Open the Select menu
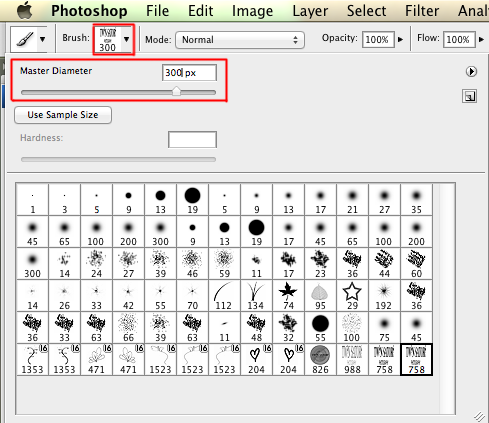 366,11
